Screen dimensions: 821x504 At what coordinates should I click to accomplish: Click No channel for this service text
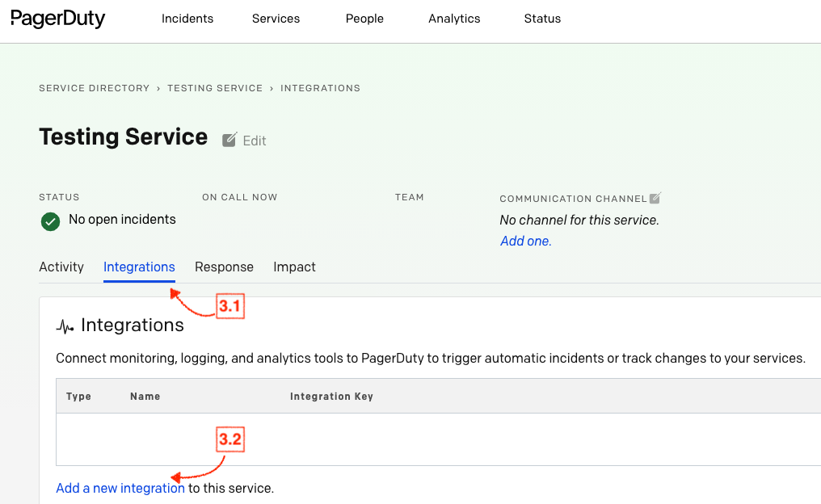tap(579, 220)
